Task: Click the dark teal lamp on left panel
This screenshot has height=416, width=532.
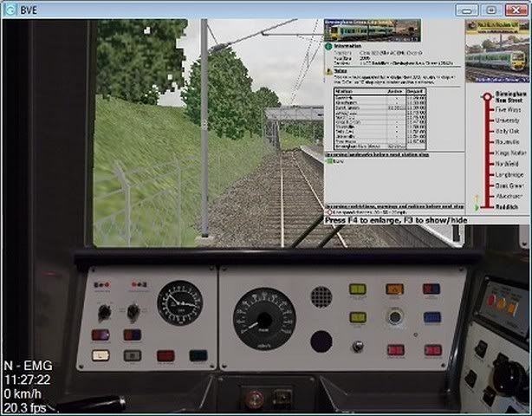Action: [x=198, y=355]
